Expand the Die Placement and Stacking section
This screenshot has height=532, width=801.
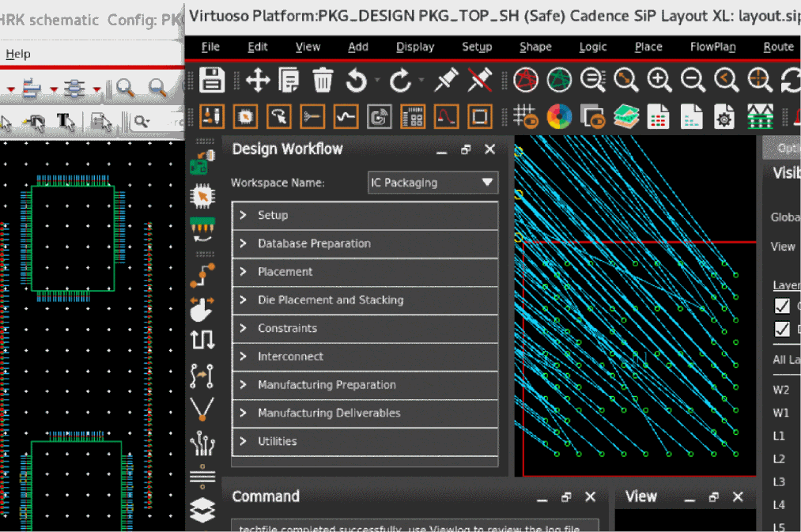click(x=365, y=300)
